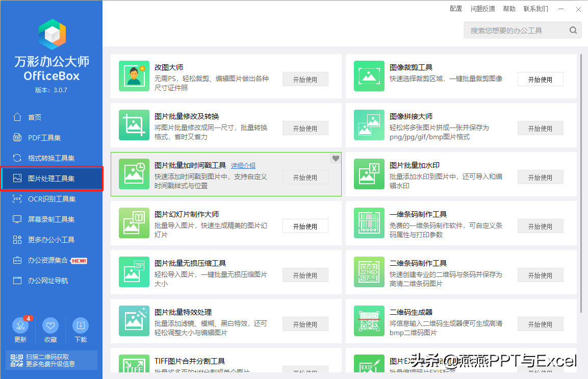Open 详细介绍 link for timestamp tool
Image resolution: width=588 pixels, height=379 pixels.
tap(243, 166)
